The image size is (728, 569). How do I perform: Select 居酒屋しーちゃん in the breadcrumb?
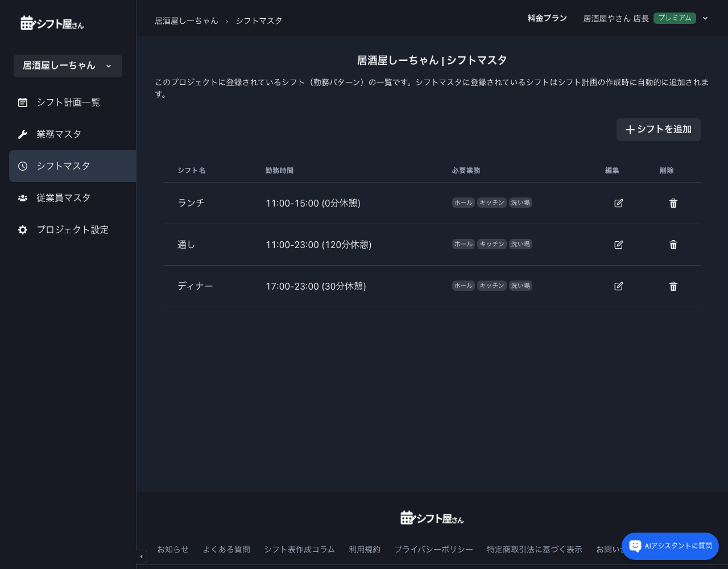tap(187, 20)
